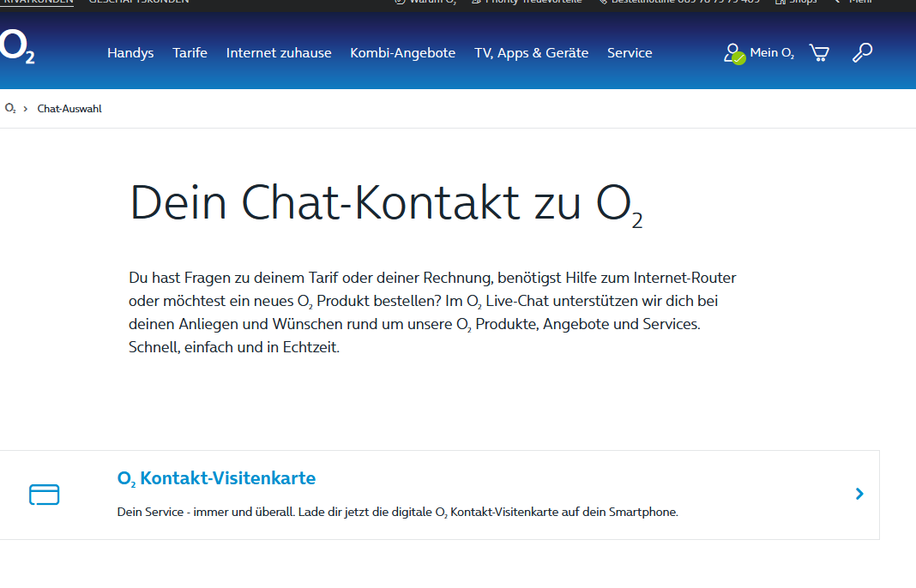Image resolution: width=916 pixels, height=588 pixels.
Task: Open the Mein O2 account login
Action: tap(759, 53)
